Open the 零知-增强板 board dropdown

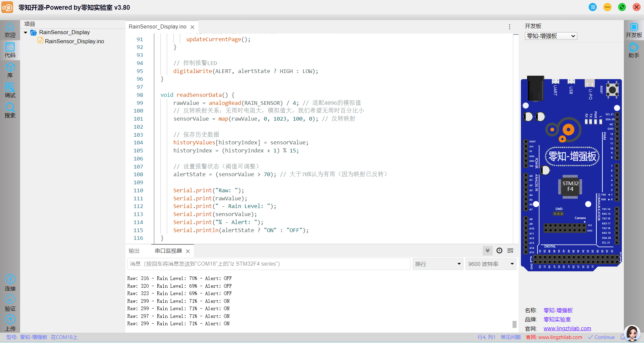551,36
